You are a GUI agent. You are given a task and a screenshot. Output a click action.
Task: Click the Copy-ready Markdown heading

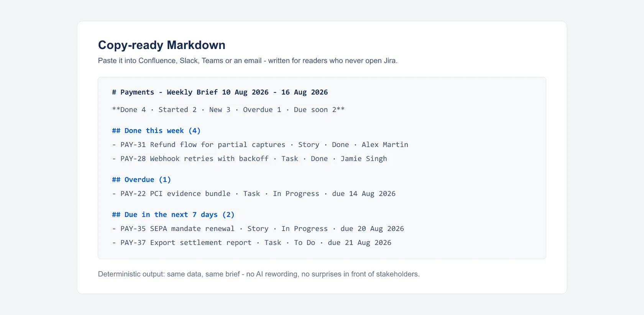(161, 45)
